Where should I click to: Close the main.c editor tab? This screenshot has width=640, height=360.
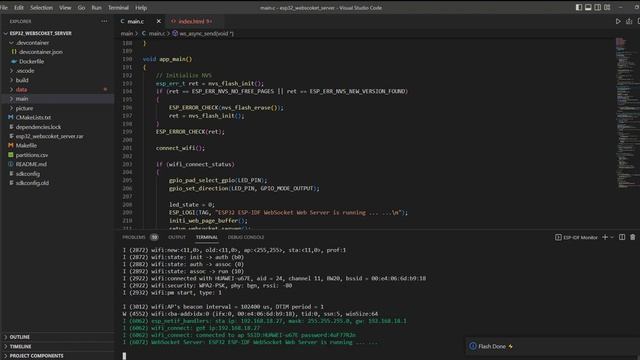point(159,21)
